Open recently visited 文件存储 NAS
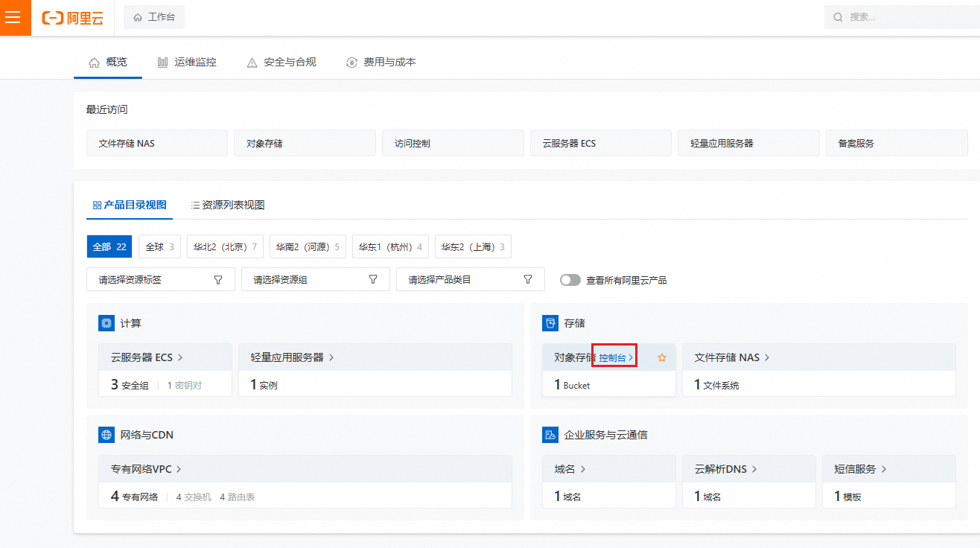 click(157, 143)
